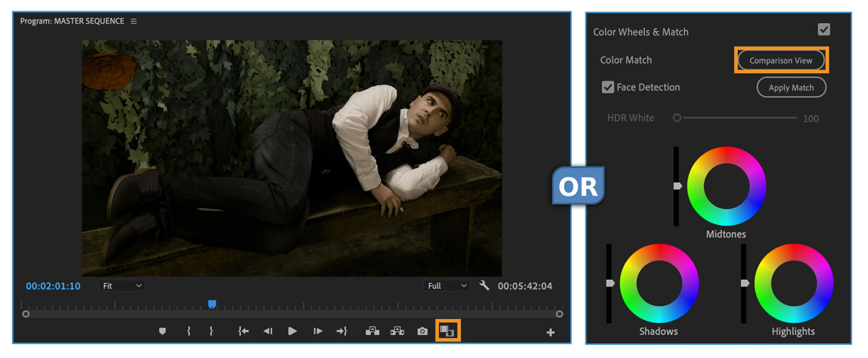Export frame with the camera icon

pyautogui.click(x=422, y=331)
